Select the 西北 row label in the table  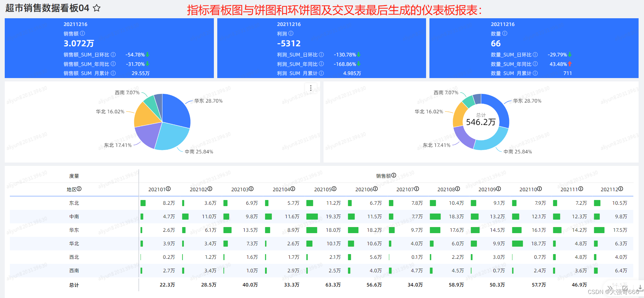click(x=74, y=257)
